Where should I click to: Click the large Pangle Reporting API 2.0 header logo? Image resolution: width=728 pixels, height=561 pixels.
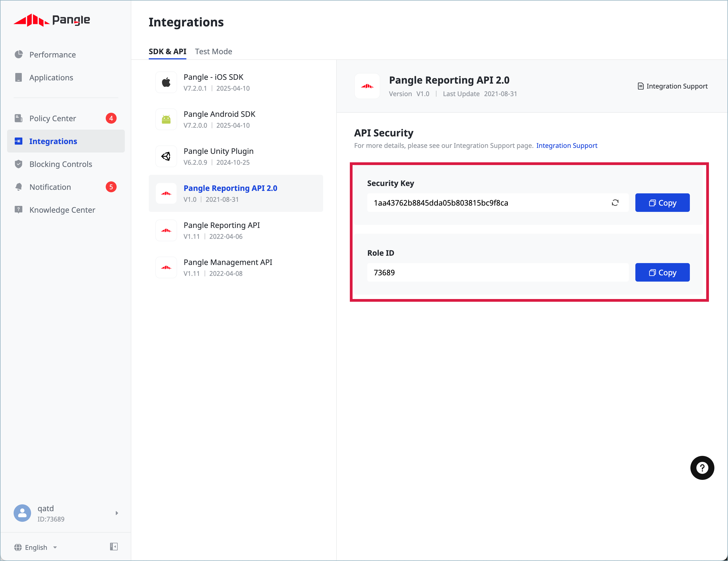367,86
